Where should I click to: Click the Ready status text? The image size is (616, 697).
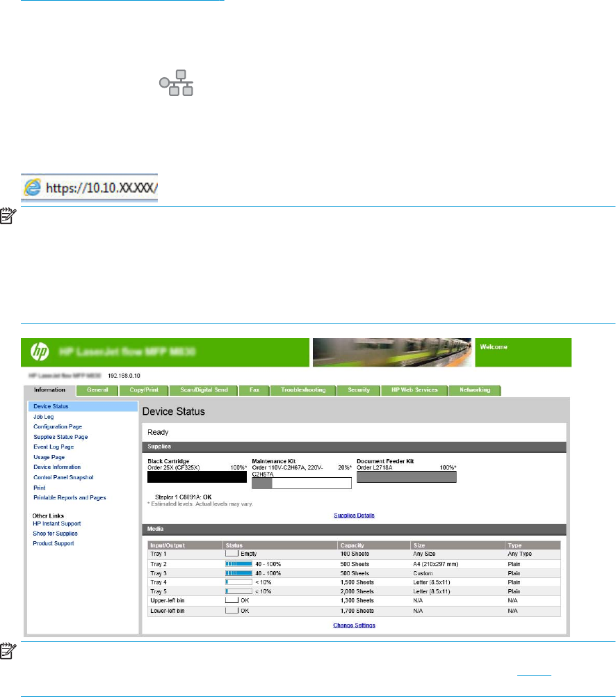(x=158, y=433)
